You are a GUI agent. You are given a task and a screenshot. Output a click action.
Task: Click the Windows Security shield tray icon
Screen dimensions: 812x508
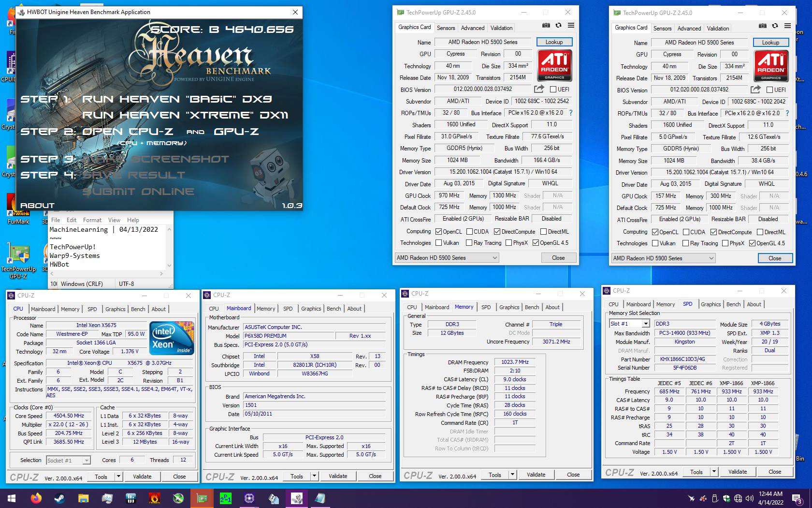click(x=726, y=498)
